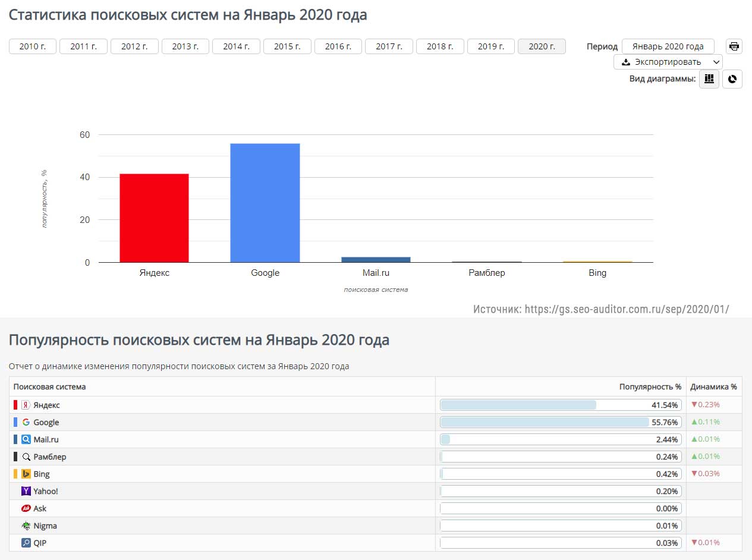Select the 2018 г. year tab
Viewport: 752px width, 560px height.
click(440, 46)
